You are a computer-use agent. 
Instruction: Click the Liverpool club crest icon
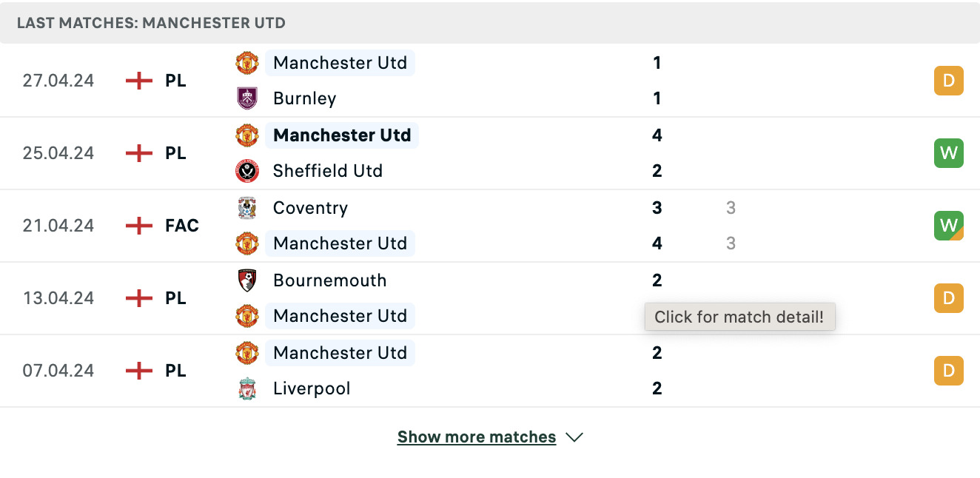247,388
